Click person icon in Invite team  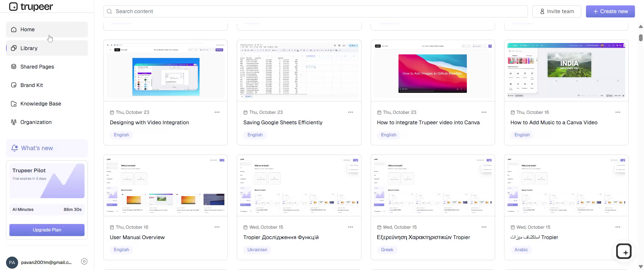(542, 11)
